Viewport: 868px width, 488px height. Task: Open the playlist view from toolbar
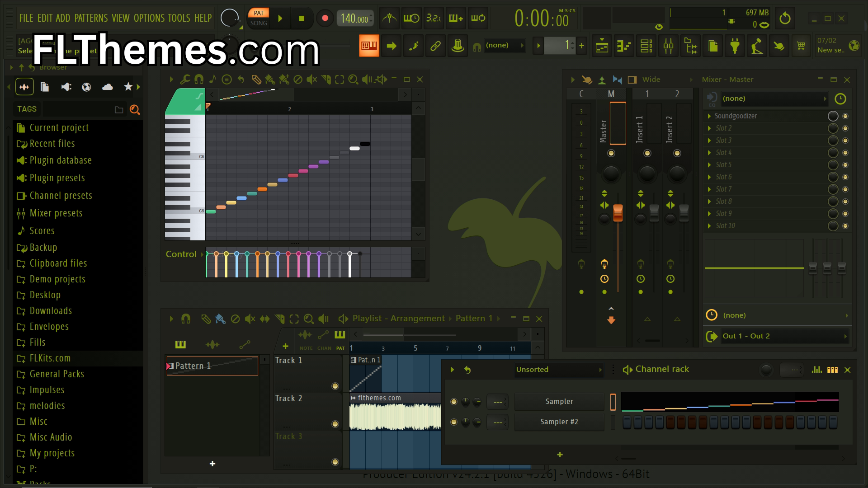[602, 46]
